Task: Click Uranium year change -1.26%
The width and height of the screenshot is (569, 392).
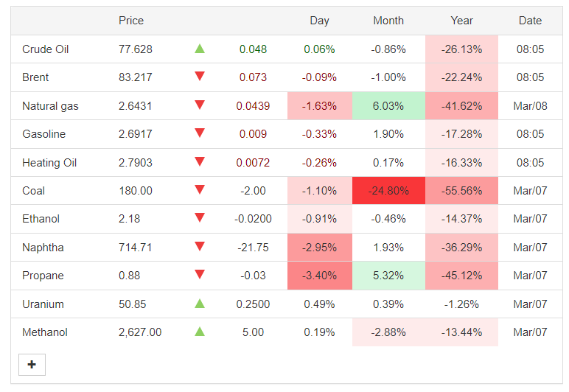Action: [x=461, y=304]
